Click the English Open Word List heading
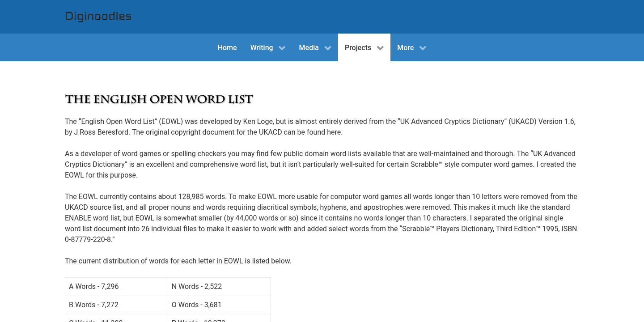This screenshot has width=644, height=322. (159, 99)
